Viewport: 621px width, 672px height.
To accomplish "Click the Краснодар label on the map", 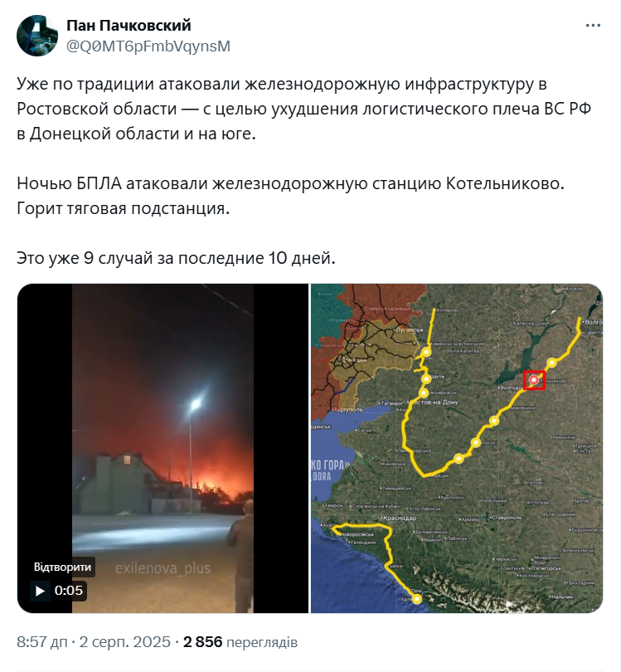I will click(399, 518).
